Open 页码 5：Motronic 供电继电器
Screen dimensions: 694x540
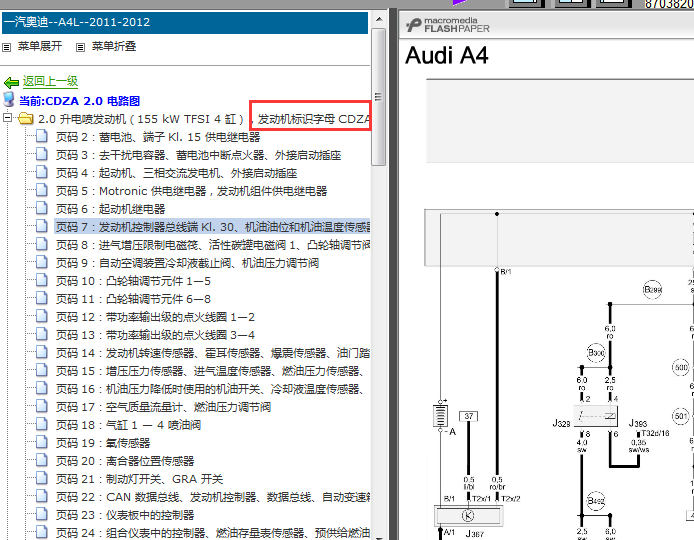191,191
